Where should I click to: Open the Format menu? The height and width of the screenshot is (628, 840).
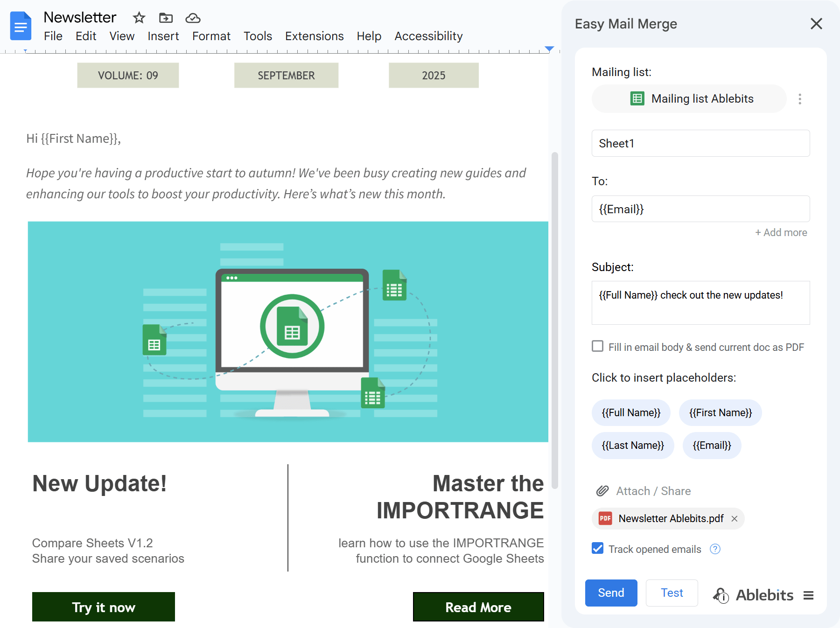[211, 36]
